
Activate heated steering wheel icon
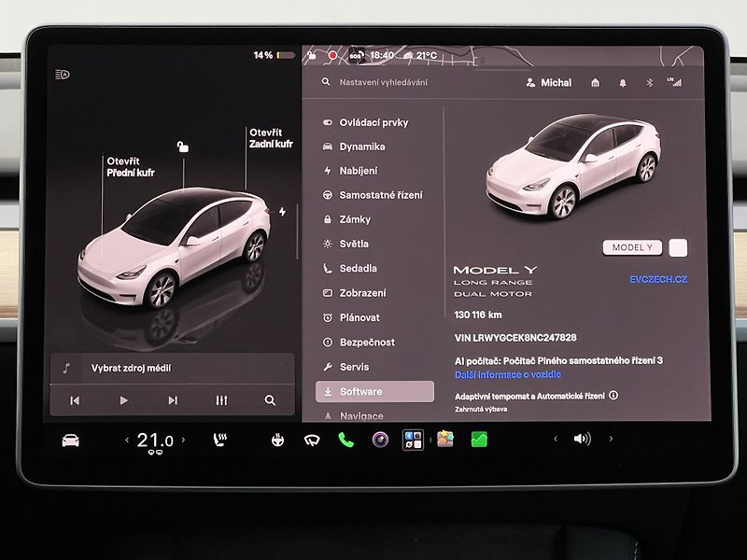[277, 440]
